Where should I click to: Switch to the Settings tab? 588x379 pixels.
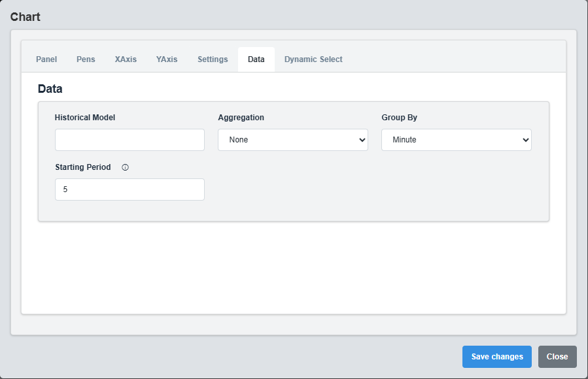tap(212, 59)
